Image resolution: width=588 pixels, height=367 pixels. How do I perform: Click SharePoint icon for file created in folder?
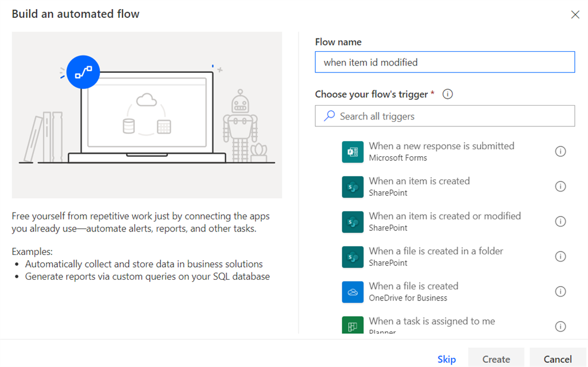[353, 257]
